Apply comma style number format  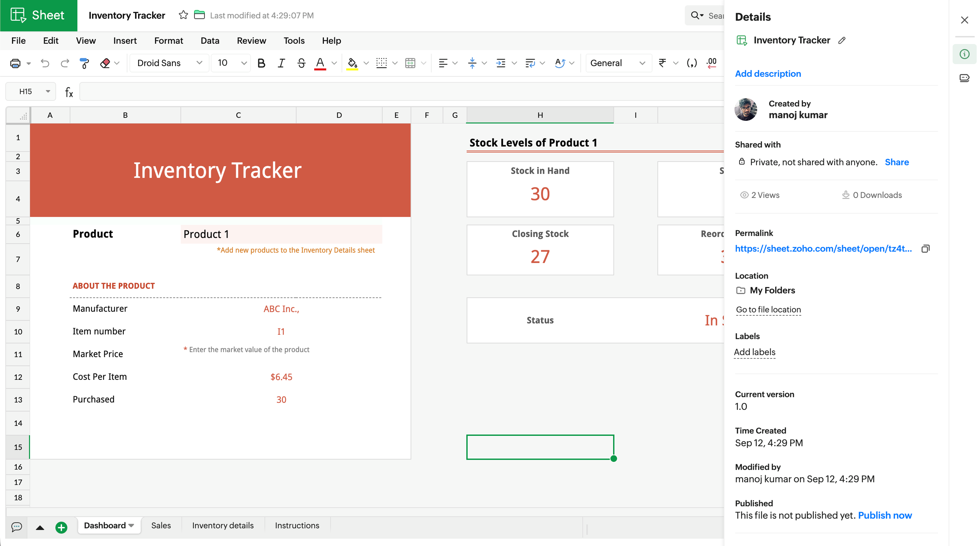pyautogui.click(x=691, y=63)
